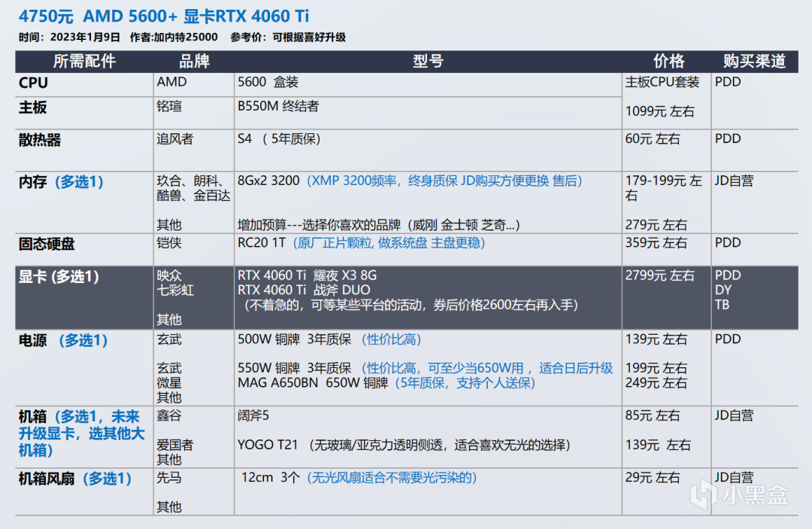Click the brand '七彩虹'

(175, 290)
